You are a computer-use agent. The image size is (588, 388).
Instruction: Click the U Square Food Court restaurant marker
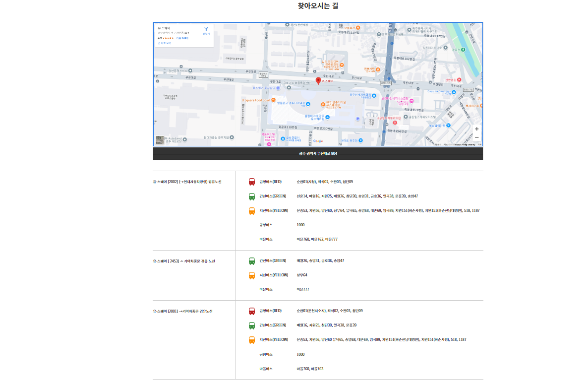273,100
